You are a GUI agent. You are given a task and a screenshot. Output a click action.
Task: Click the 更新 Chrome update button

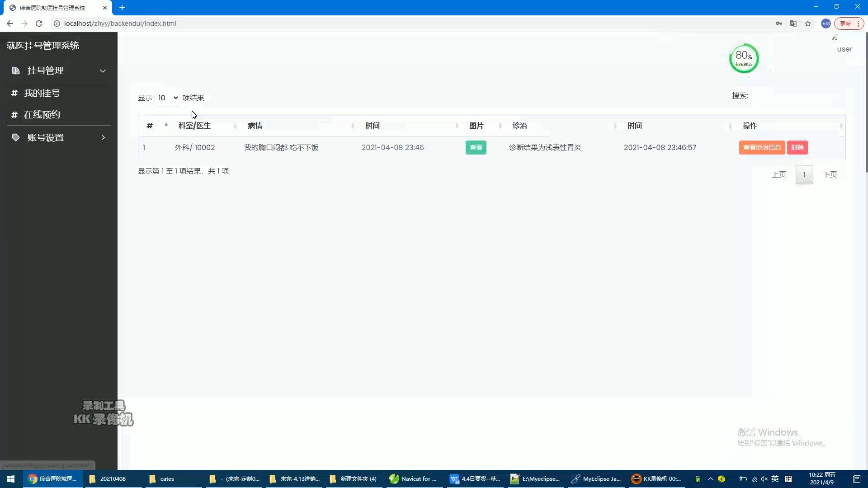[849, 23]
